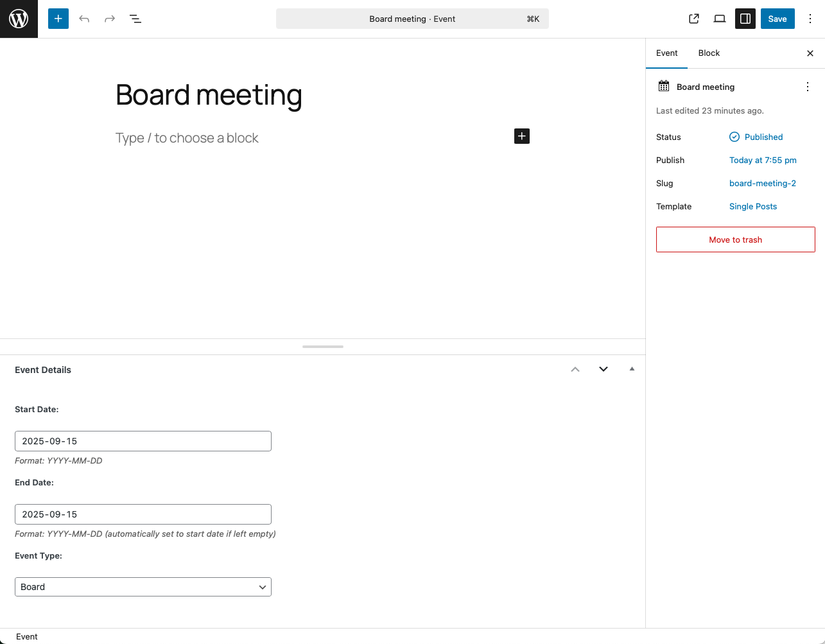Collapse the Event Details panel
Screen dimensions: 825x644
[x=632, y=369]
